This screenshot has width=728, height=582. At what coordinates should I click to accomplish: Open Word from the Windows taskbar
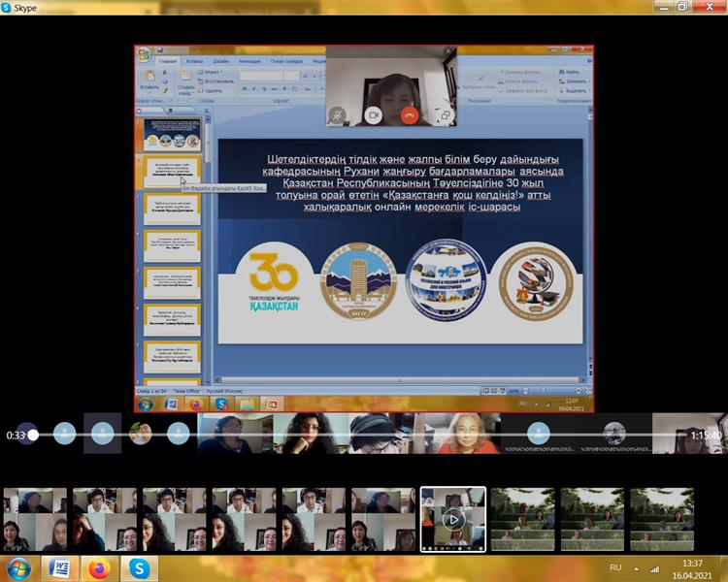point(58,567)
